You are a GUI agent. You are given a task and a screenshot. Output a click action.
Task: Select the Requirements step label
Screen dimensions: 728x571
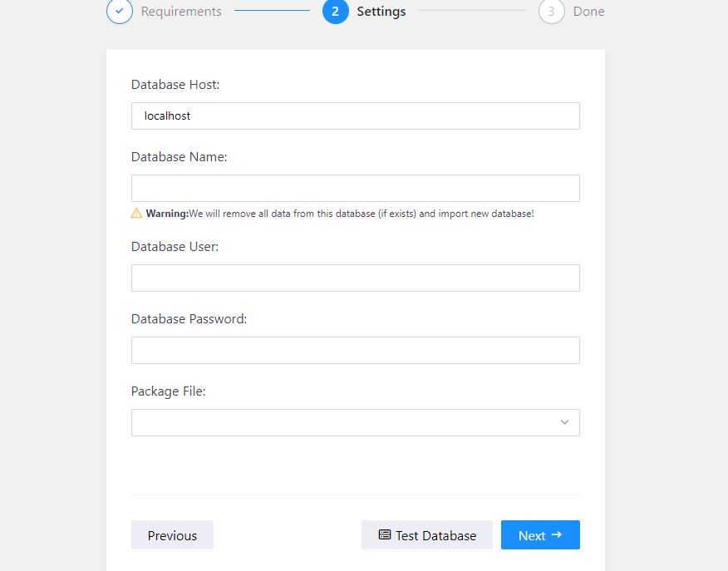181,11
